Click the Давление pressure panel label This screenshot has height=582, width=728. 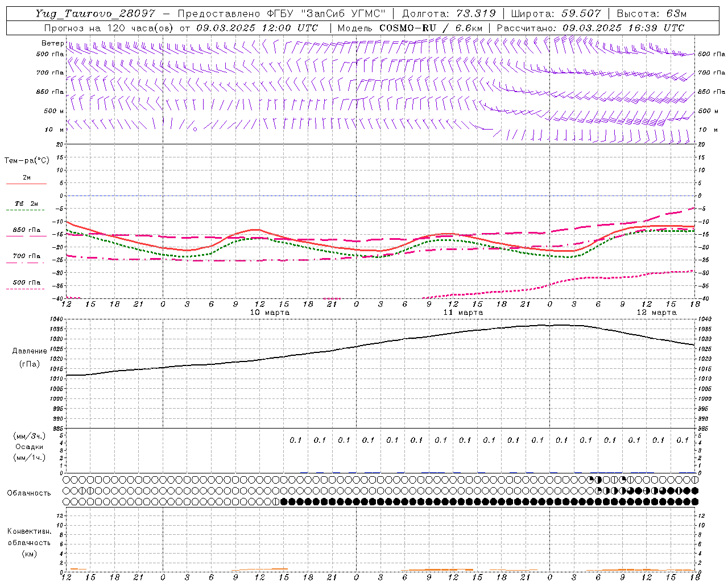click(x=30, y=351)
